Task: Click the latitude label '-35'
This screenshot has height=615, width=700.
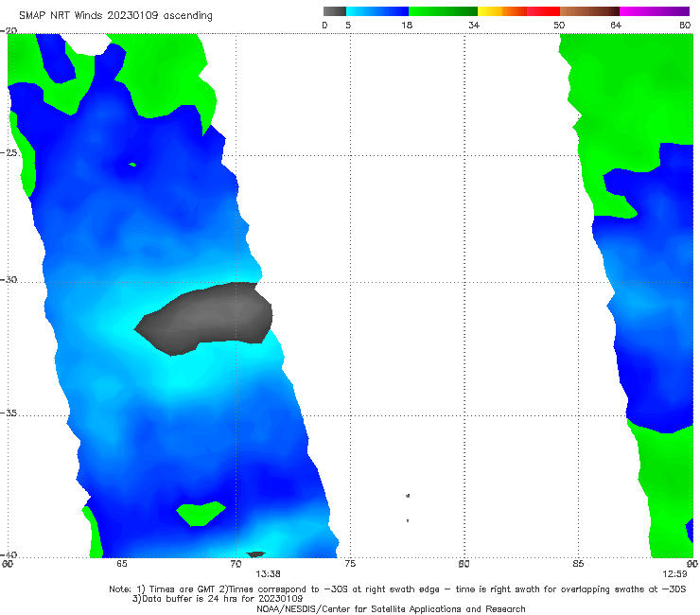Action: tap(9, 413)
